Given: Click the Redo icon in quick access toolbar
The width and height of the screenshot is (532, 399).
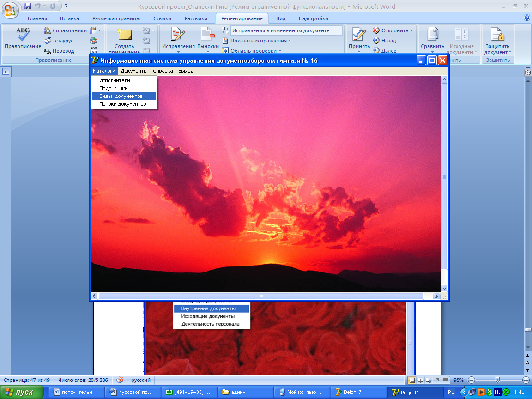Looking at the screenshot, I should [x=53, y=6].
